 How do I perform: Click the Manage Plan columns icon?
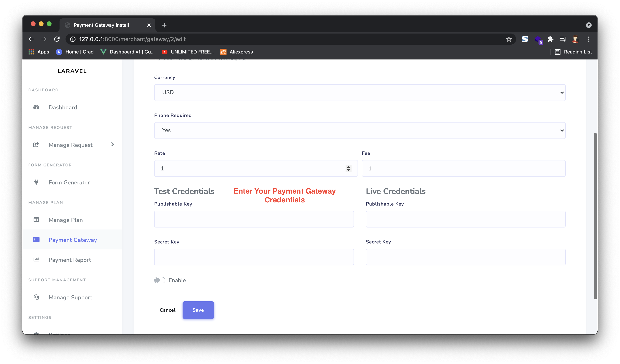coord(36,220)
